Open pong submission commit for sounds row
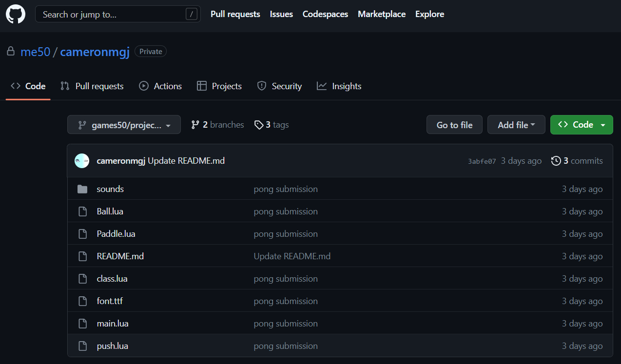Screen dimensions: 621x364 pos(286,189)
